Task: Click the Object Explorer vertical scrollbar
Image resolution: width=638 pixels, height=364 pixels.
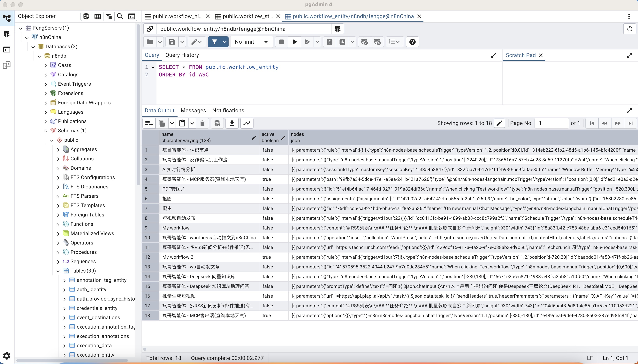Action: pyautogui.click(x=138, y=105)
